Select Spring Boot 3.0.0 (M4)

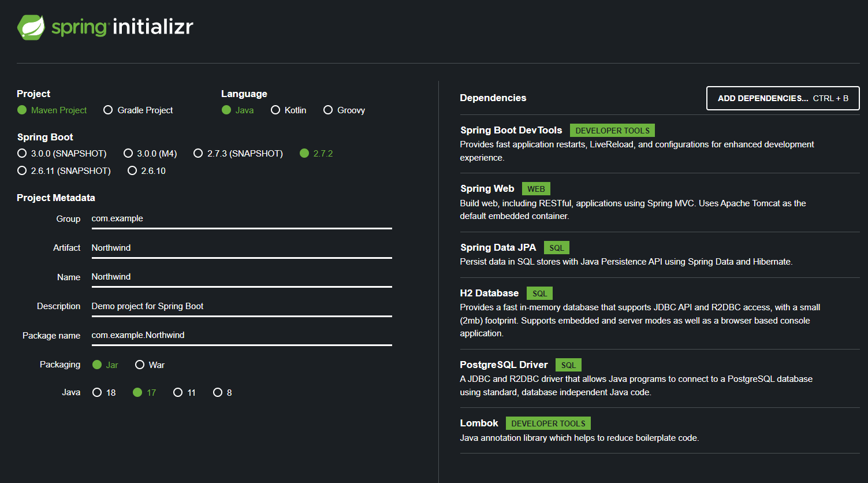click(x=128, y=153)
